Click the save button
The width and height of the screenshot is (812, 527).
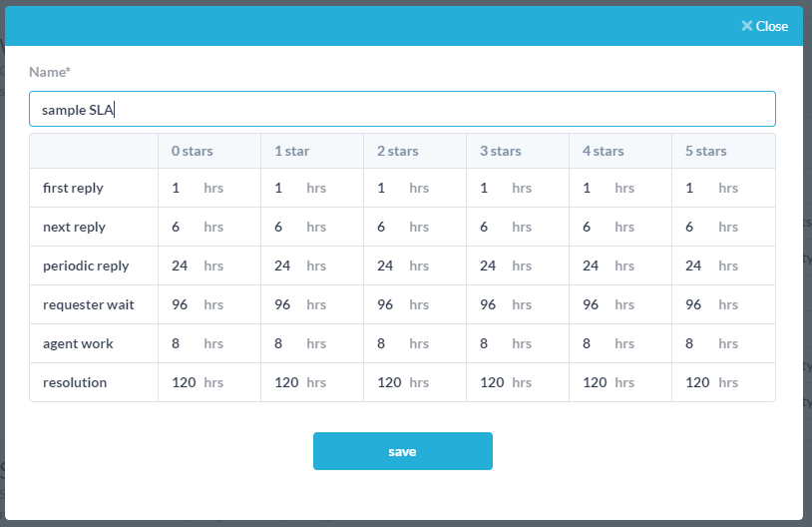click(x=402, y=451)
